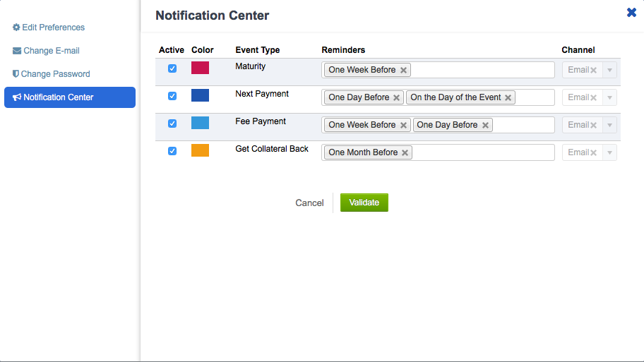Expand the Fee Payment channel dropdown
644x362 pixels.
609,125
